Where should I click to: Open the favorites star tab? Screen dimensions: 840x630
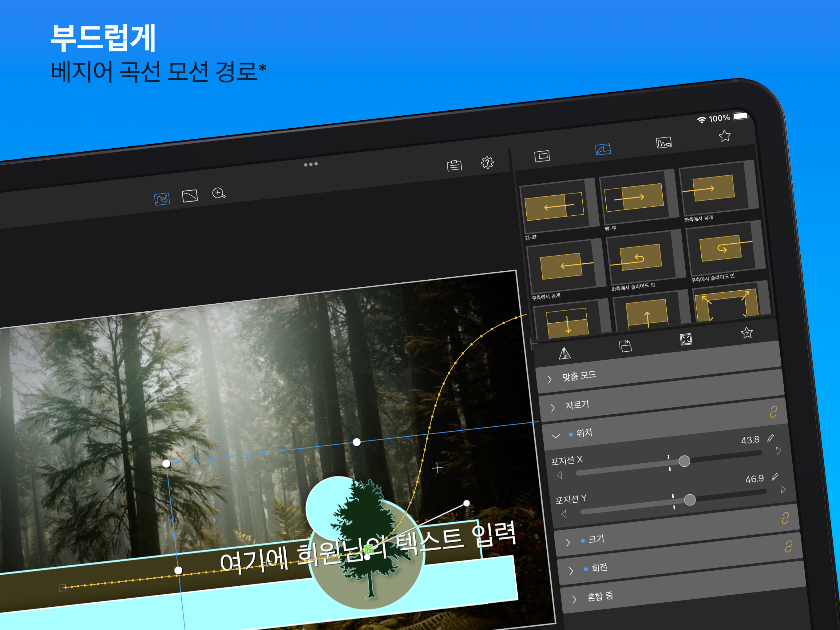coord(725,136)
